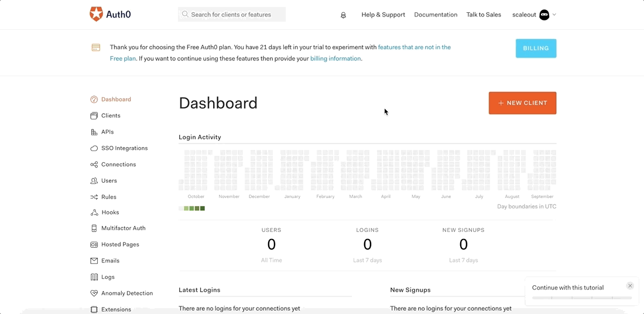Click the Rules shuffle icon
The height and width of the screenshot is (314, 644).
coord(94,197)
